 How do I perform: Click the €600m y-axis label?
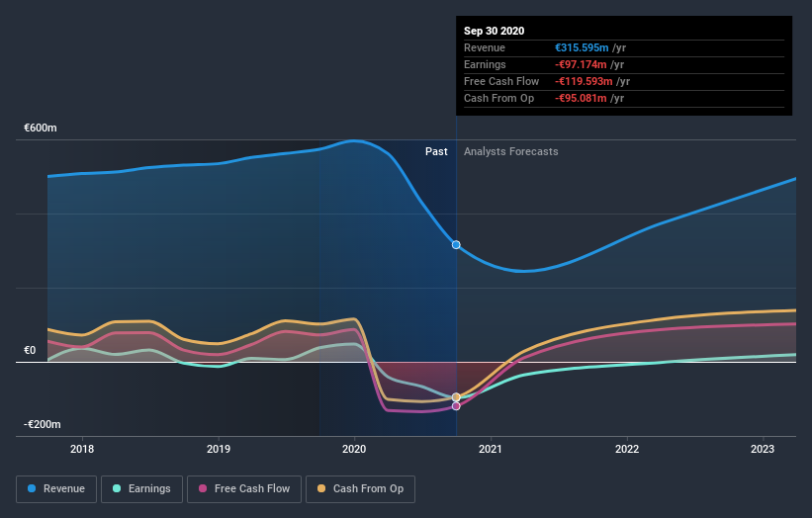point(41,128)
